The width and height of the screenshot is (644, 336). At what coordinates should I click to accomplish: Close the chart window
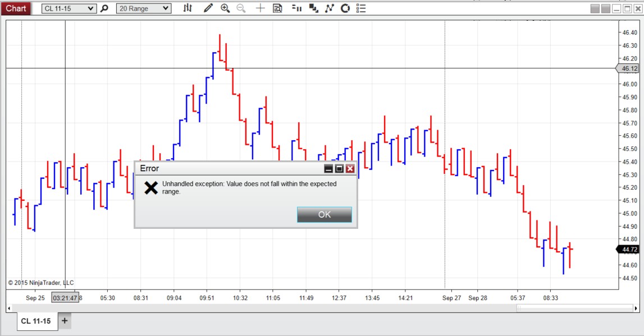tap(638, 8)
